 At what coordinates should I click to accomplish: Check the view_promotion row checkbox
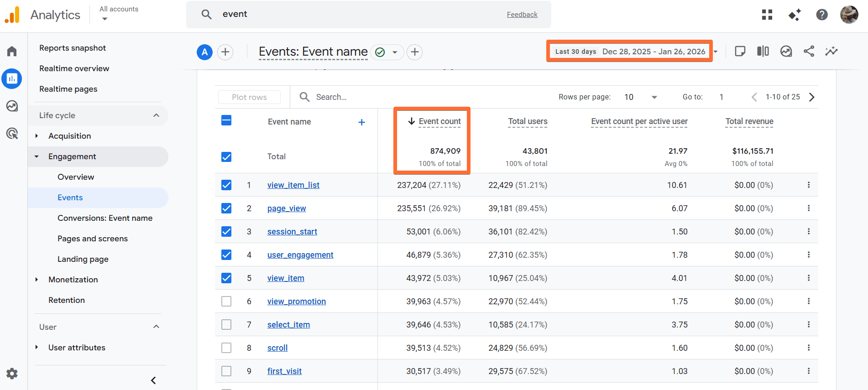pyautogui.click(x=226, y=302)
